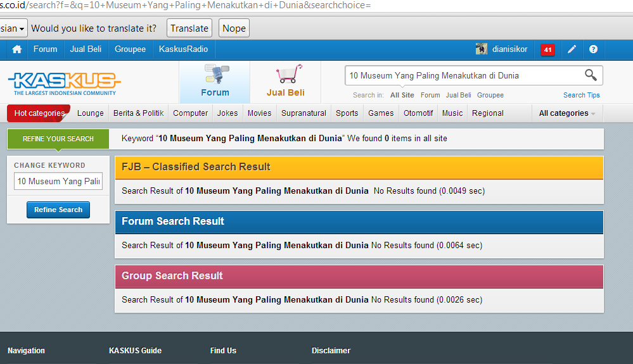Expand the All categories dropdown

point(567,113)
